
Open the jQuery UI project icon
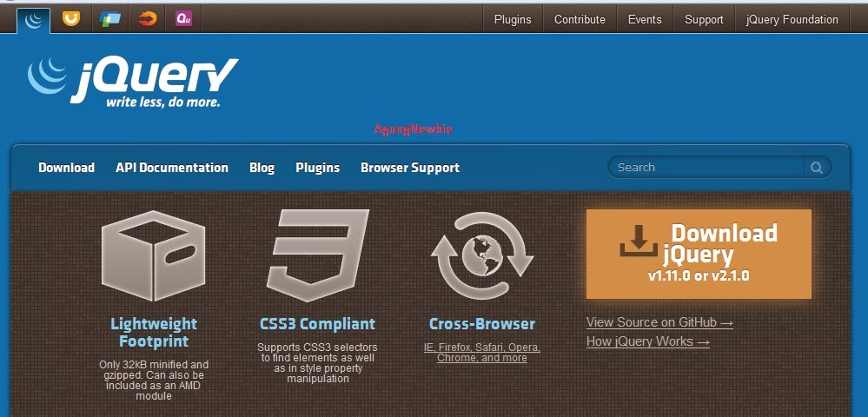(71, 19)
